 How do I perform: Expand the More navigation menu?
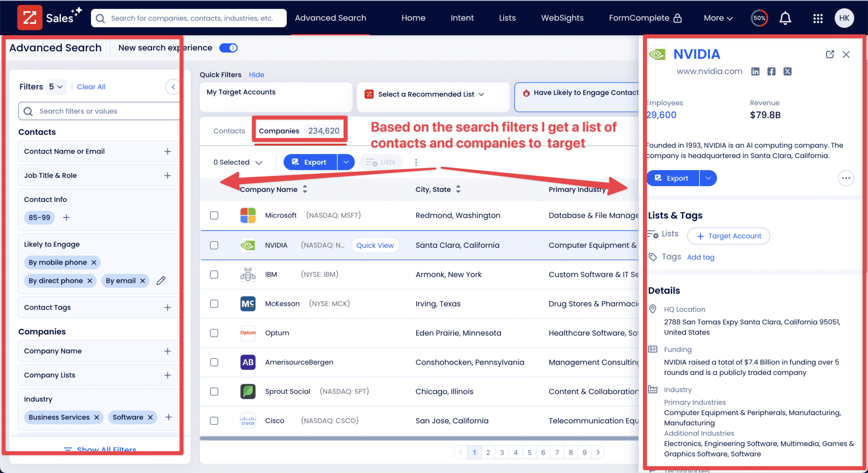718,18
